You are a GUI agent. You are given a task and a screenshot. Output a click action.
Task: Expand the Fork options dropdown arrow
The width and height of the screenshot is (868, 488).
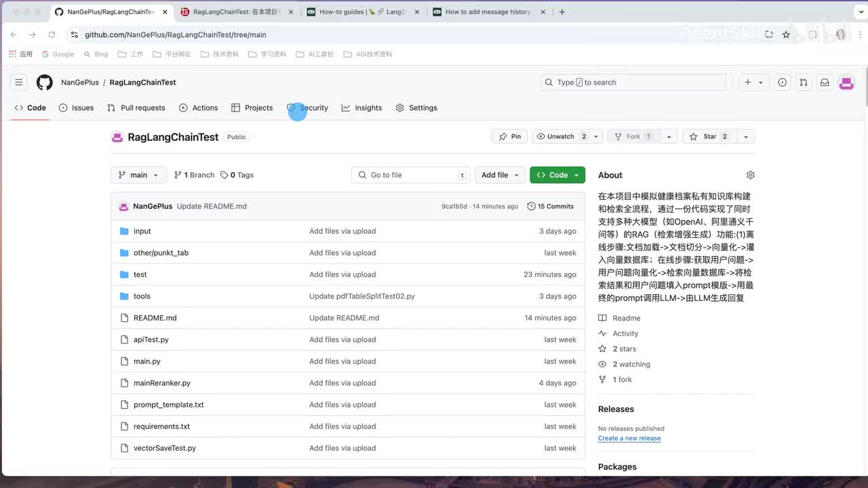(x=669, y=137)
